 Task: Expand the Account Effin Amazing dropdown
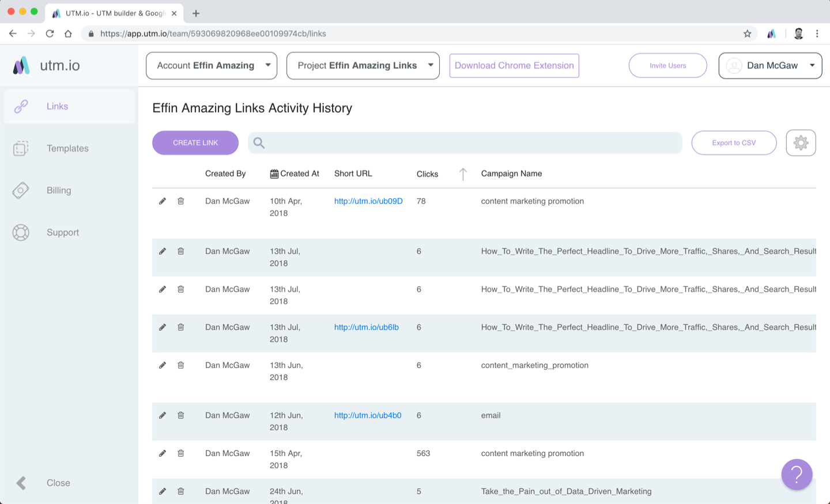[x=212, y=66]
